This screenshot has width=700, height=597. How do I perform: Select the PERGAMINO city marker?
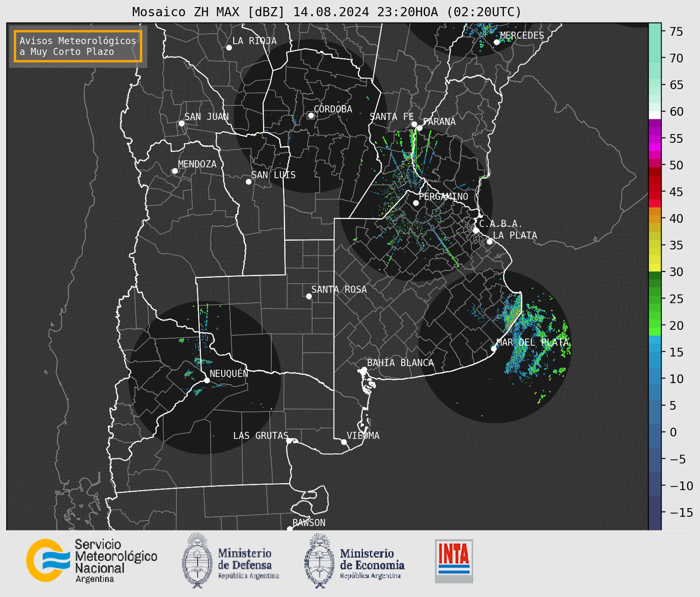416,203
